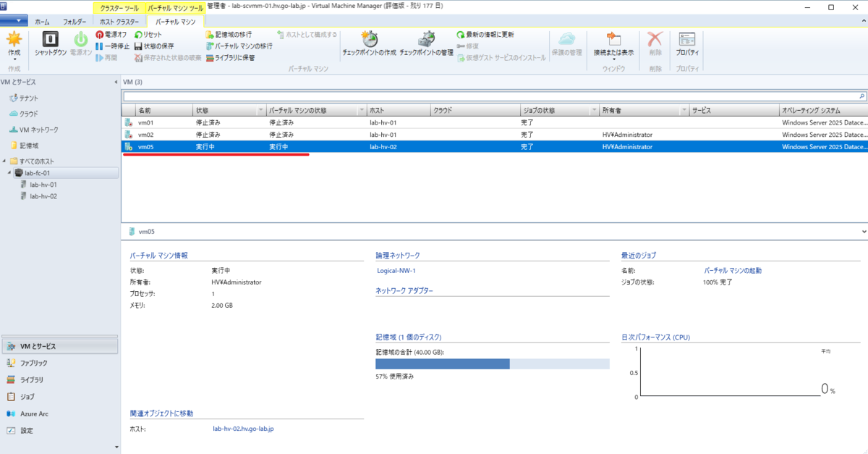Open バーチャル マシンの起動 job link
Screen dimensions: 868x454
point(733,270)
